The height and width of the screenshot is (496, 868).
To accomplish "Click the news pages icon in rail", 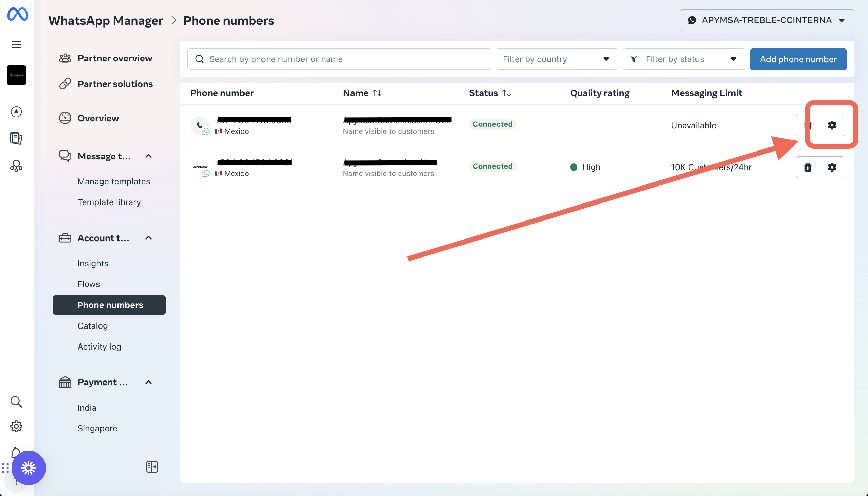I will (x=16, y=138).
